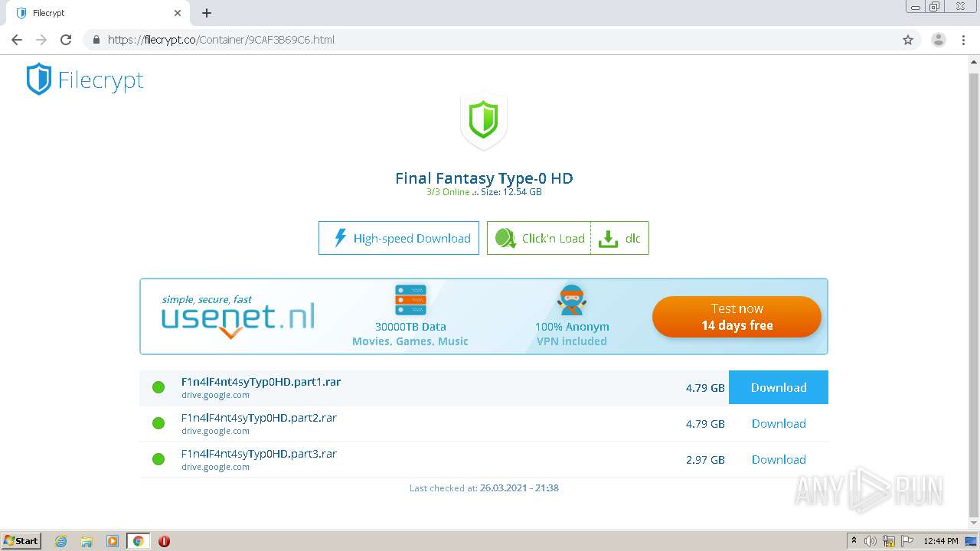
Task: Reload the page with the refresh icon
Action: pos(66,40)
